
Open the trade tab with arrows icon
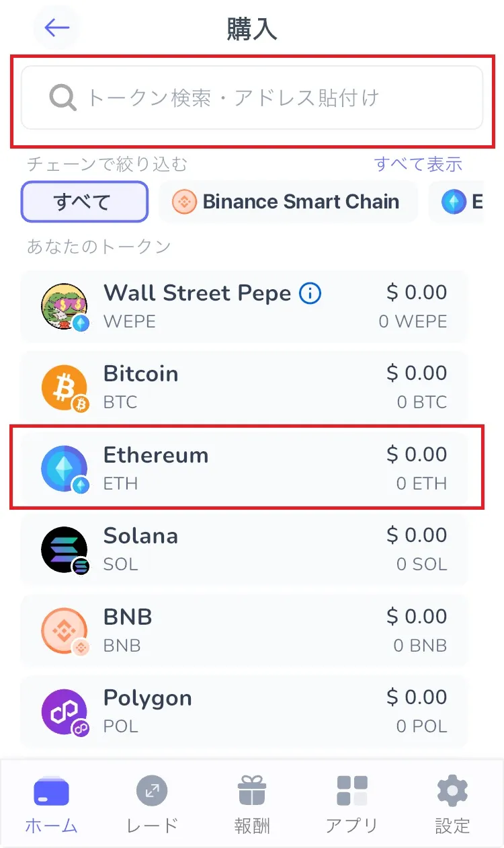coord(152,804)
